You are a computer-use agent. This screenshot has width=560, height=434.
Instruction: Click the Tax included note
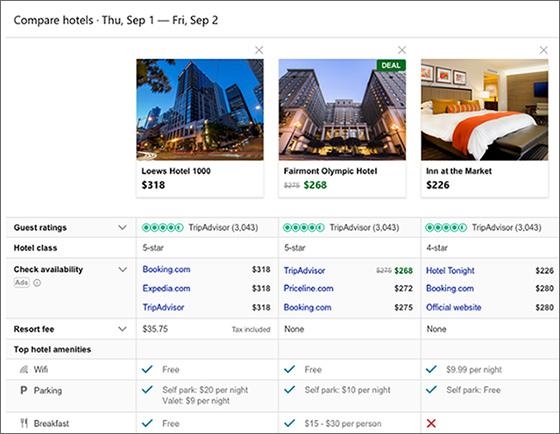tap(251, 329)
